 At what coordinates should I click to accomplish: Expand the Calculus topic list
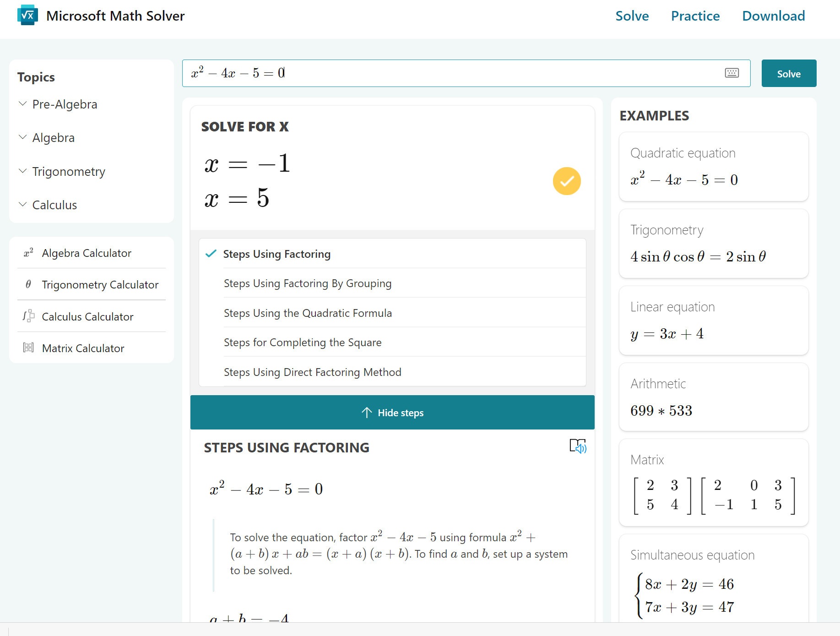tap(54, 205)
